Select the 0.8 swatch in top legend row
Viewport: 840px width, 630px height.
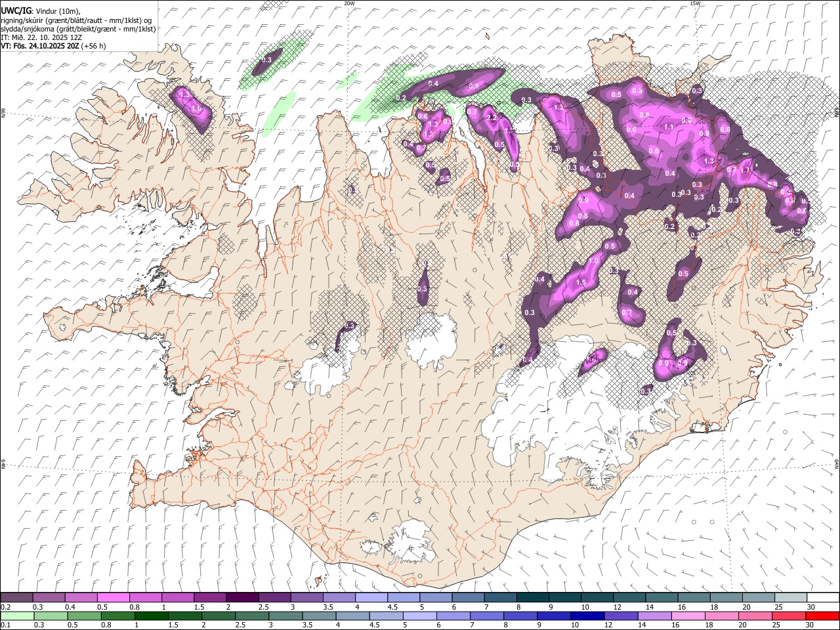[x=145, y=597]
